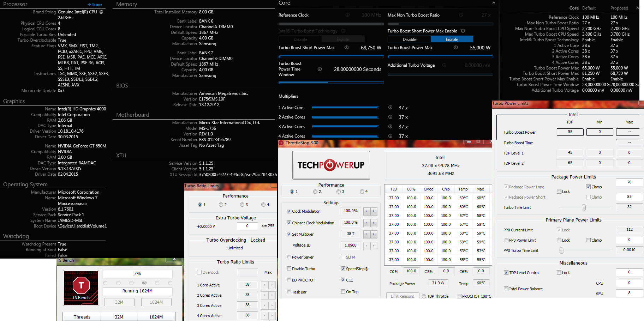The height and width of the screenshot is (321, 644).
Task: Check the Disable Turbo option
Action: [289, 269]
